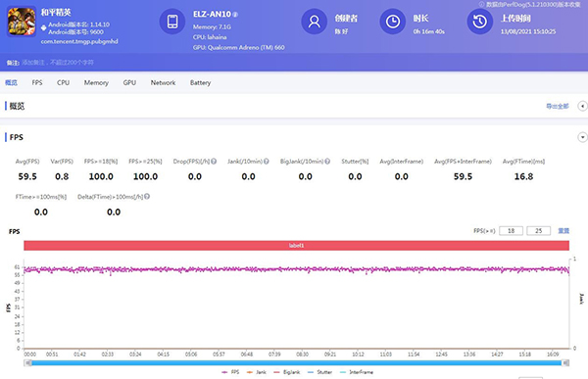Click the FPS threshold field showing 25

coord(538,231)
